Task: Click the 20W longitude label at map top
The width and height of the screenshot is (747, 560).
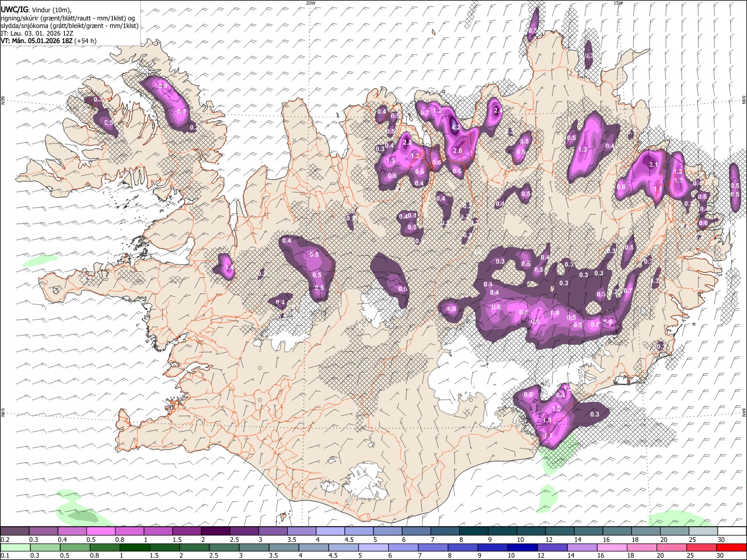Action: tap(310, 3)
